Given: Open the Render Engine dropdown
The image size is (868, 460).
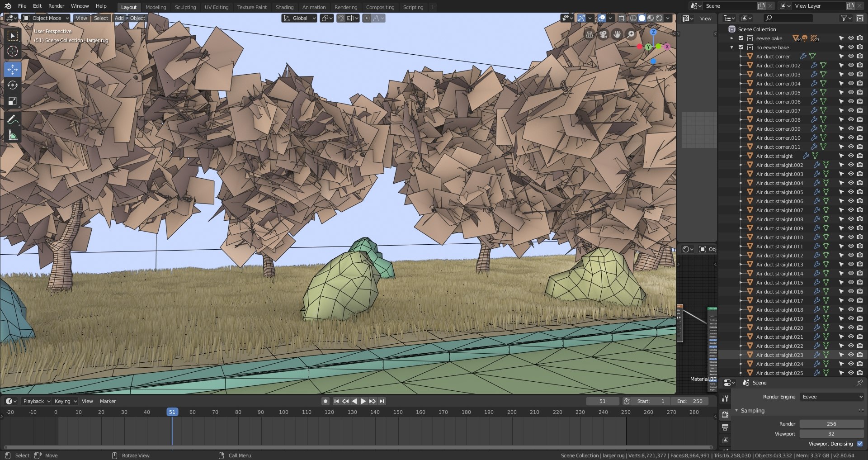Looking at the screenshot, I should pyautogui.click(x=832, y=397).
